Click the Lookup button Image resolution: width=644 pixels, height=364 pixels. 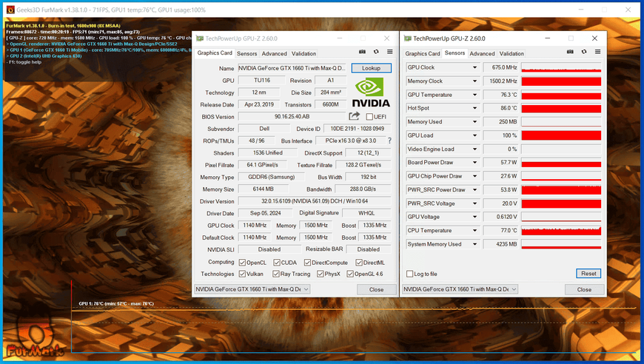[371, 68]
